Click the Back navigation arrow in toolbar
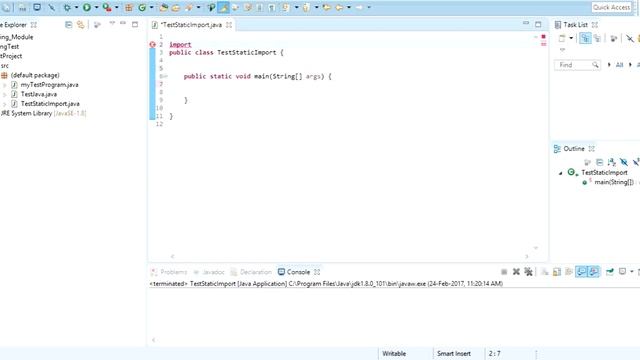Image resolution: width=640 pixels, height=360 pixels. 339,7
